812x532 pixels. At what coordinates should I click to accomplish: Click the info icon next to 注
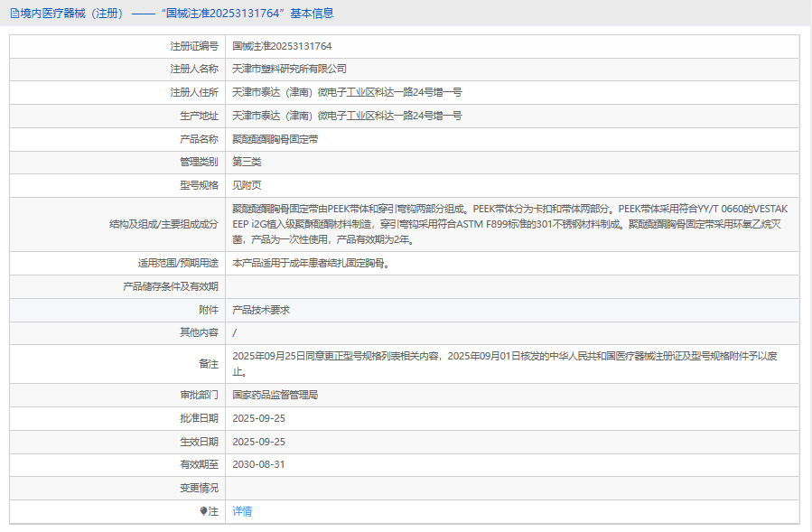coord(203,511)
